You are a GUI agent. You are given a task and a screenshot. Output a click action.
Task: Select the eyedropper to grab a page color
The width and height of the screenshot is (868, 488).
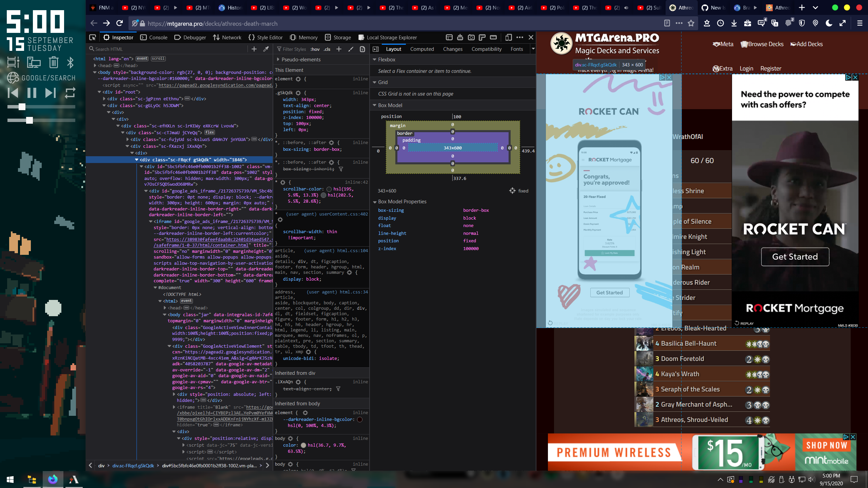265,49
